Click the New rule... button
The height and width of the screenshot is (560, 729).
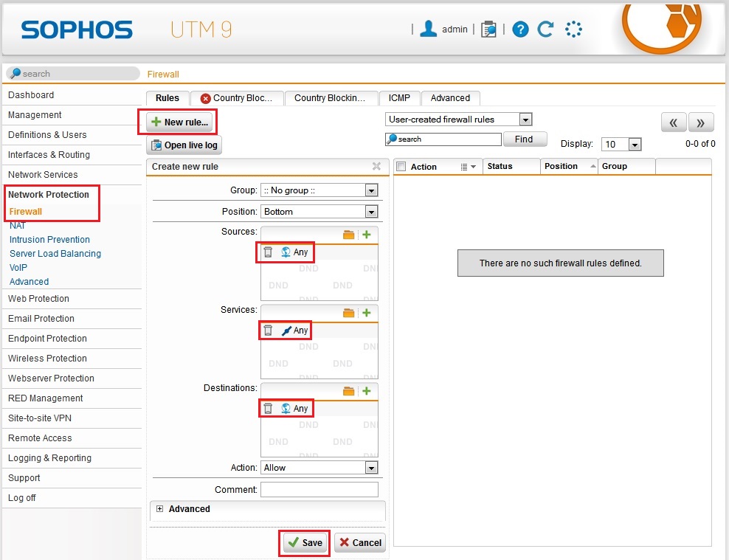[179, 122]
